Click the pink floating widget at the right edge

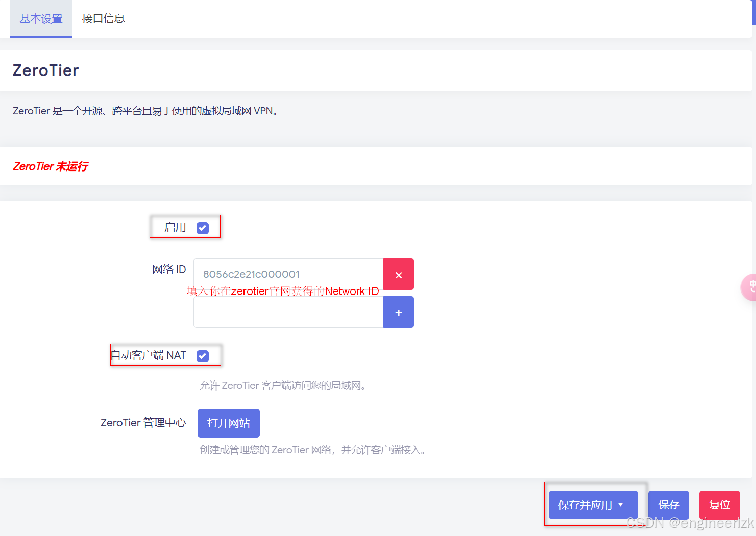click(749, 287)
